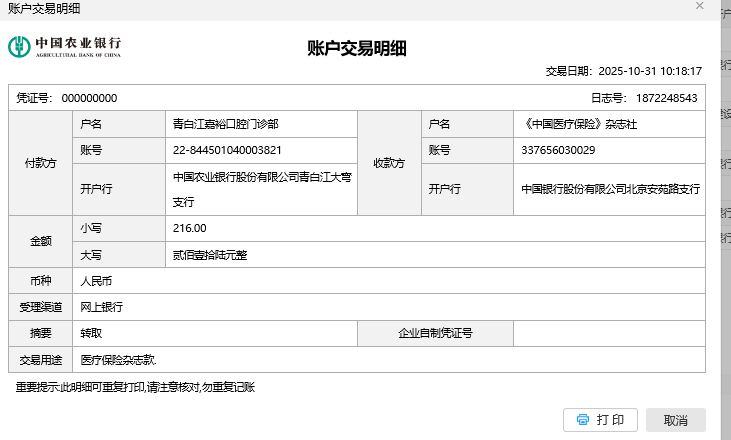Screen dimensions: 731x440
Task: Click payer bank 中国农业银行股份有限公司青白江大弯支行
Action: [262, 188]
